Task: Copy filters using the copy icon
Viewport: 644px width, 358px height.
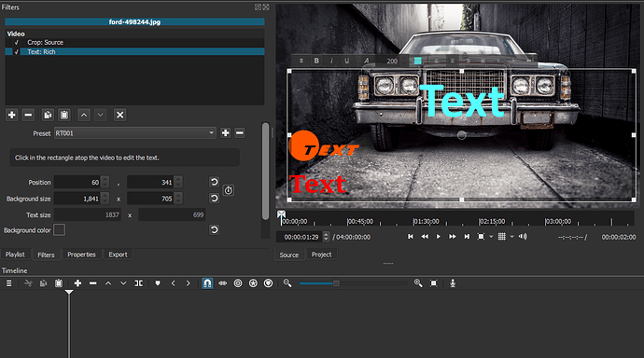Action: pos(48,116)
